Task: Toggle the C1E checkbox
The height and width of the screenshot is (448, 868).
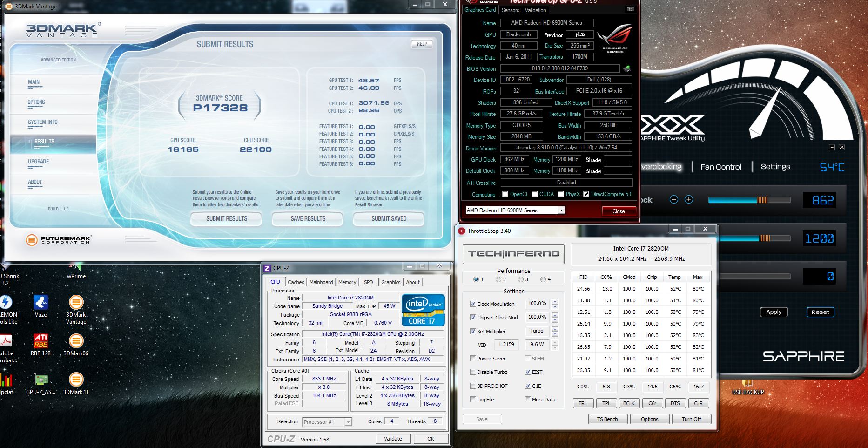Action: click(528, 386)
